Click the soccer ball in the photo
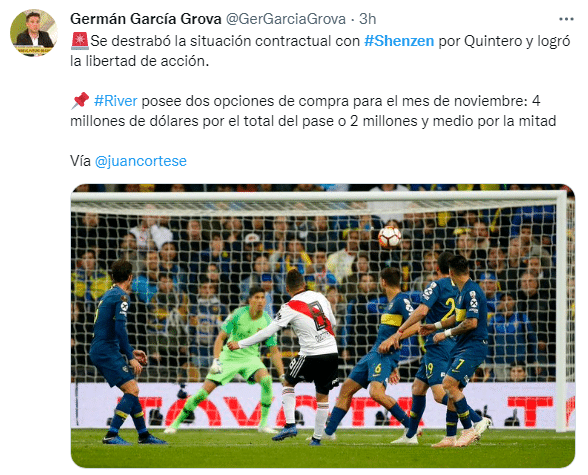 (x=390, y=237)
